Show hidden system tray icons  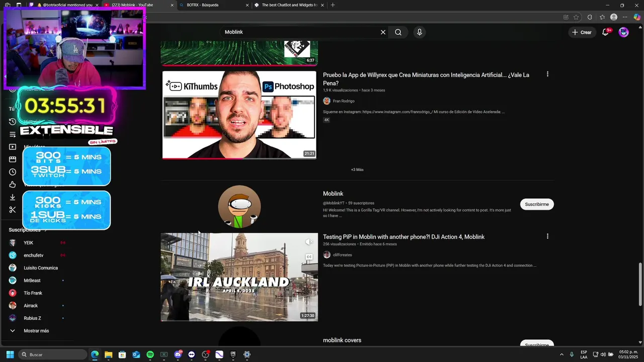[x=561, y=354]
